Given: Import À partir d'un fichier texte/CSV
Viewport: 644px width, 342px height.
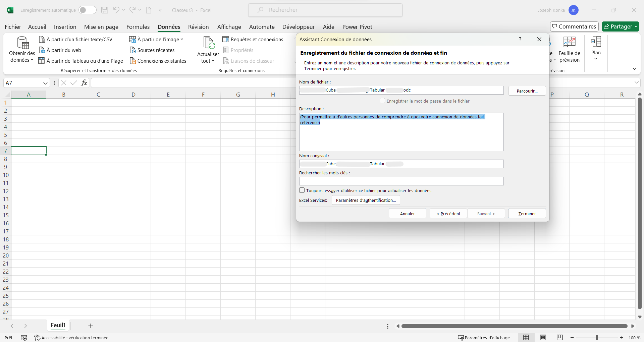Looking at the screenshot, I should pyautogui.click(x=76, y=40).
